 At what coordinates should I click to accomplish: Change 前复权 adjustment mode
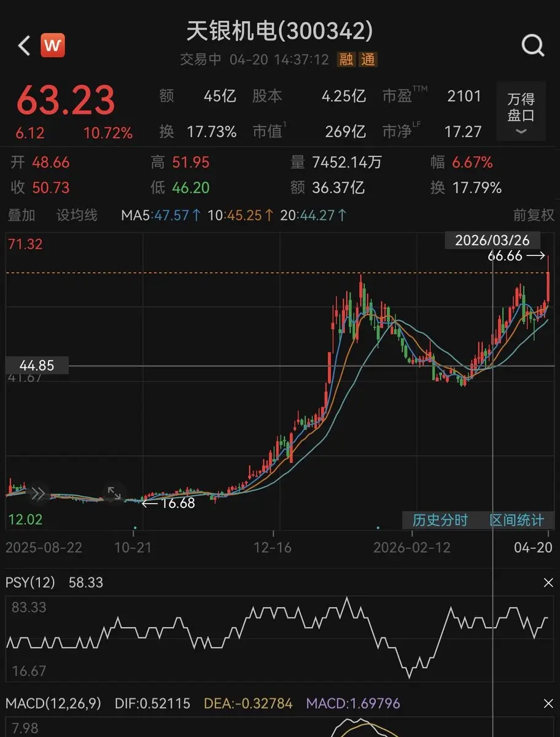point(534,216)
